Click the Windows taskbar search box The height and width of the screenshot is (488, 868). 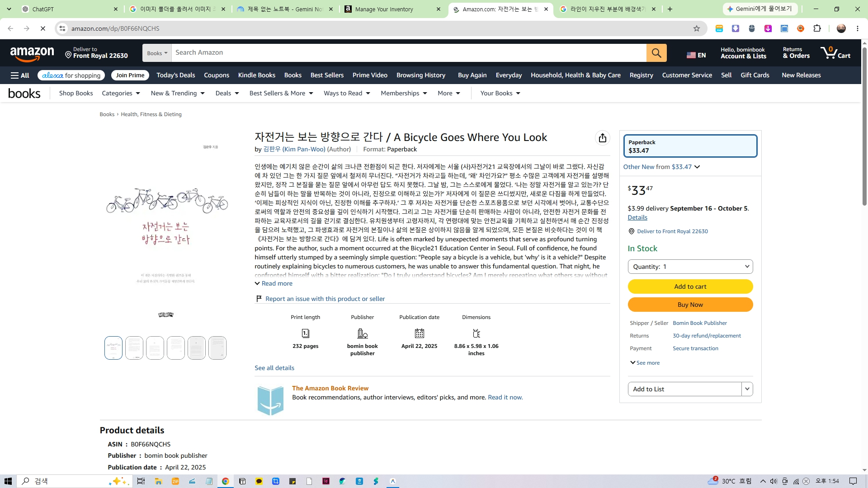coord(75,481)
